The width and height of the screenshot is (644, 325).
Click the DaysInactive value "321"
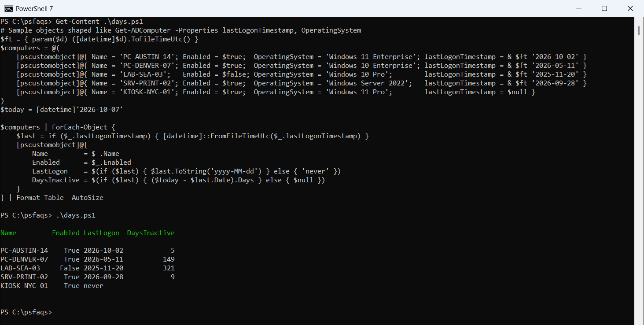point(169,268)
